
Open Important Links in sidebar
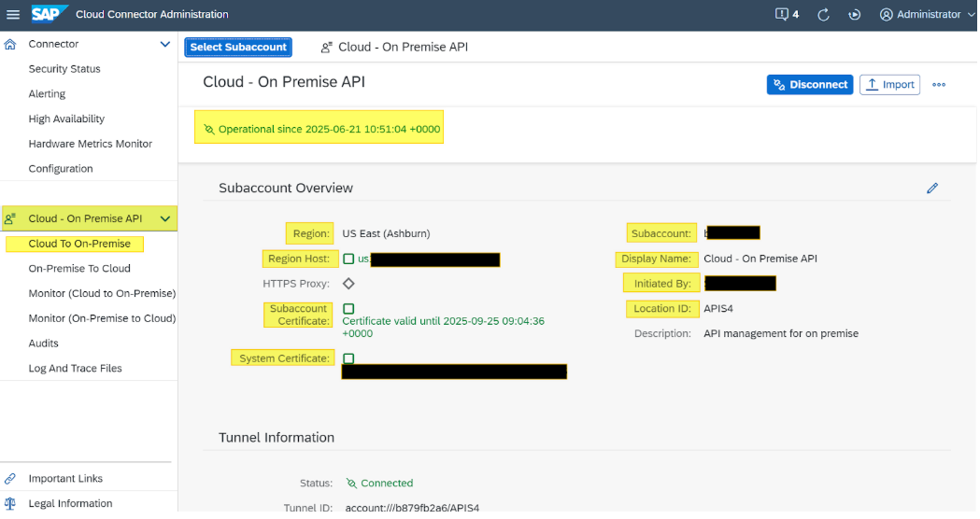[65, 479]
